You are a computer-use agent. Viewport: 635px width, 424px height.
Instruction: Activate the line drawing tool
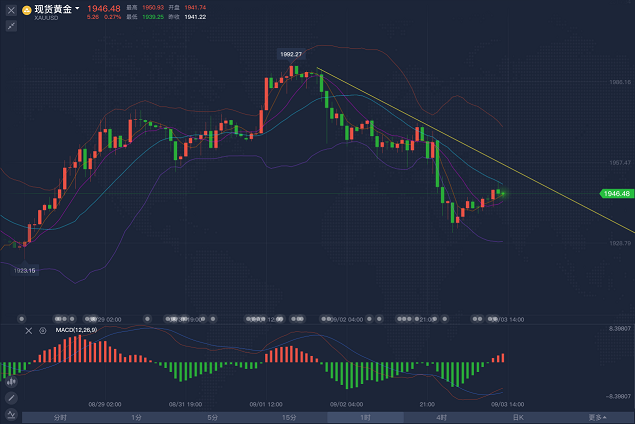point(11,397)
